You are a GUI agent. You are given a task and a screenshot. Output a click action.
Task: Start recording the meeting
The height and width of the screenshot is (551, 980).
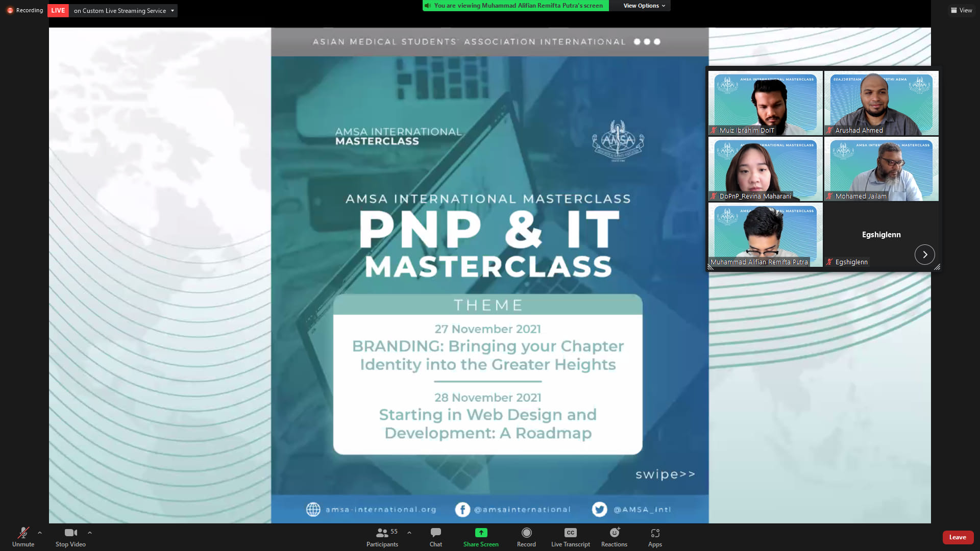526,537
